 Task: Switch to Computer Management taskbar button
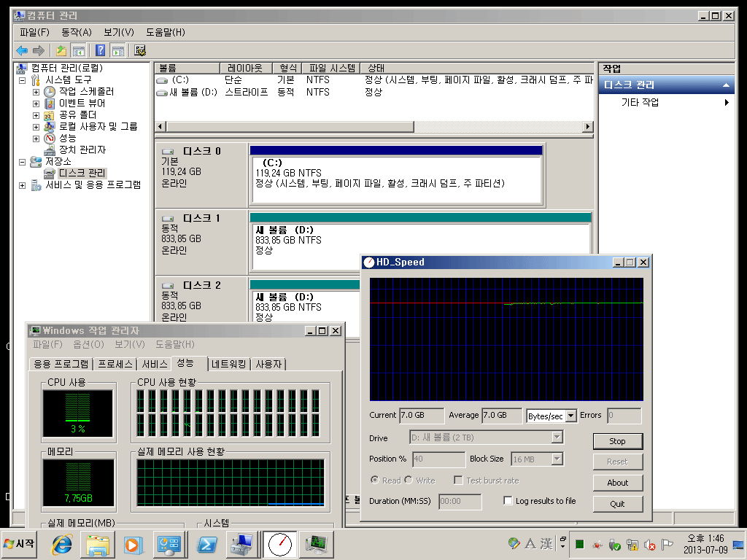242,544
